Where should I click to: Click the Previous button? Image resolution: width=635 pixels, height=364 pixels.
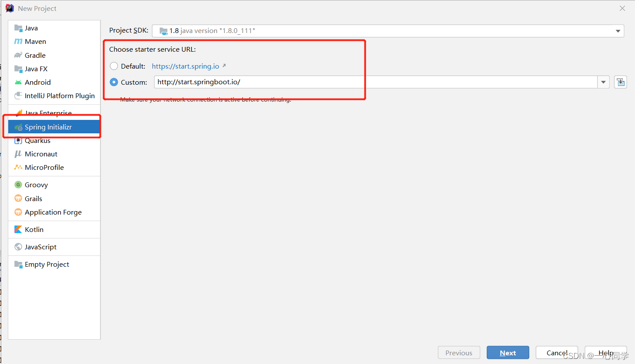(459, 353)
